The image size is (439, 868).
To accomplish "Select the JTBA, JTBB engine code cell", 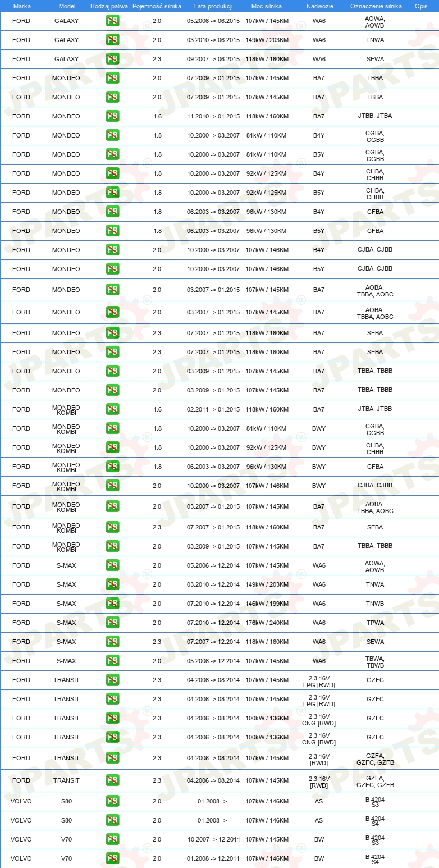I will (375, 409).
